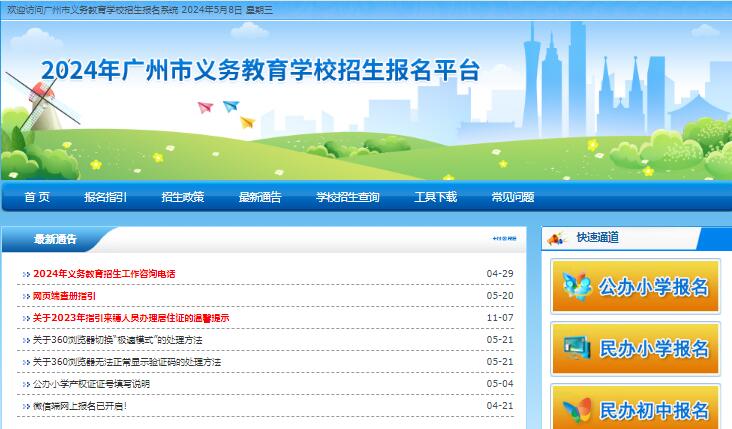This screenshot has height=429, width=732.
Task: Open notice 2024年义务教育招生工作咨询电话
Action: click(x=104, y=274)
